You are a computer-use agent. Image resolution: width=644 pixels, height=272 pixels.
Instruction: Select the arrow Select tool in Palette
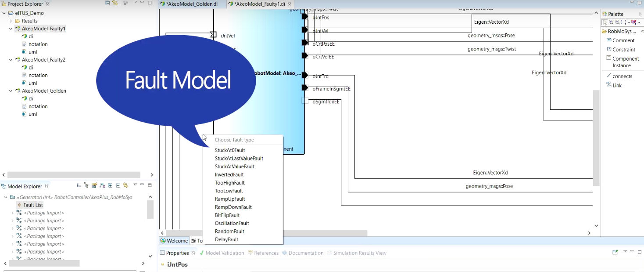click(605, 22)
